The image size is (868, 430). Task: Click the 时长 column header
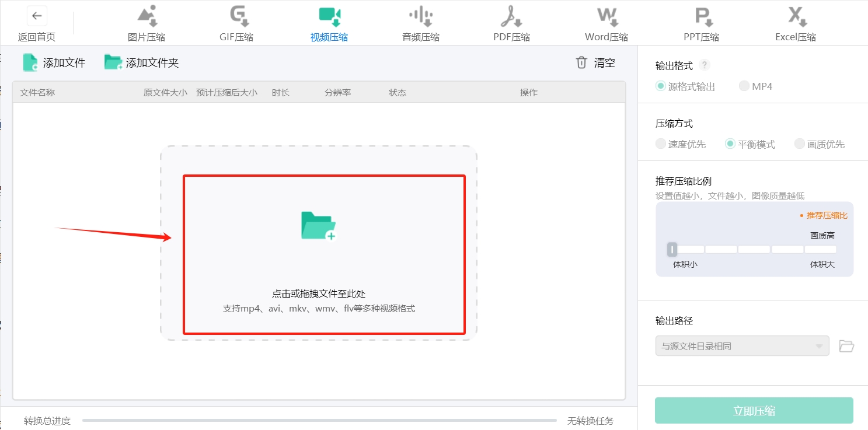click(281, 93)
